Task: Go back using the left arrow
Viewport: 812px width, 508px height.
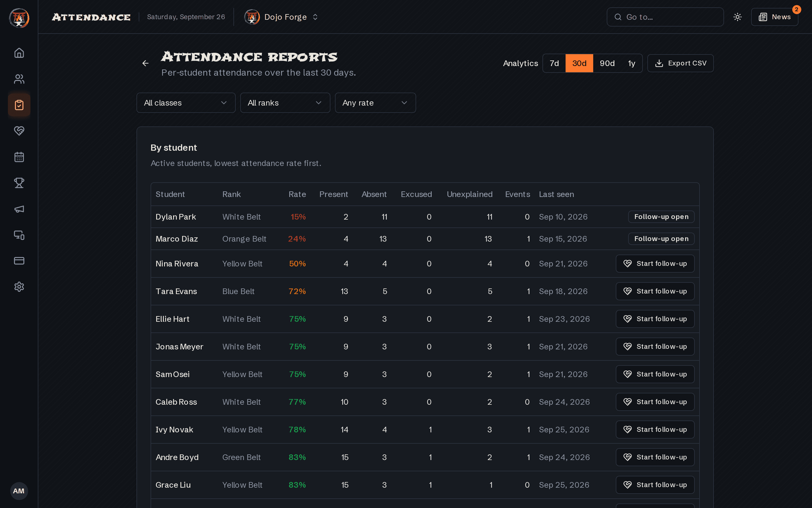Action: (145, 63)
